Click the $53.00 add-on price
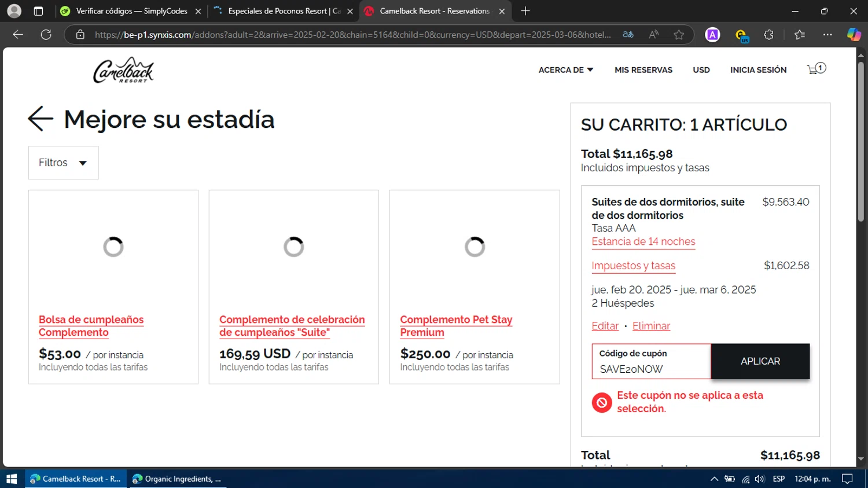This screenshot has height=488, width=868. [x=60, y=354]
